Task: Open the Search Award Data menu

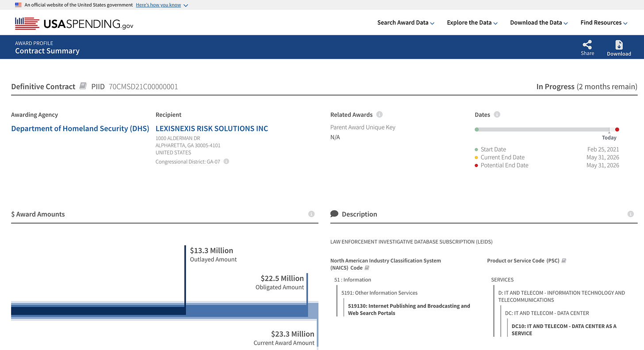Action: [406, 23]
